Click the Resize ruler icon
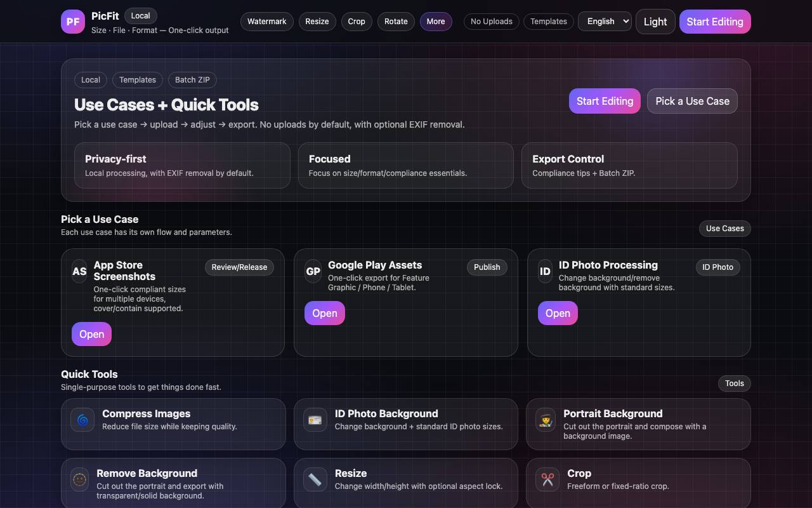 pyautogui.click(x=315, y=479)
